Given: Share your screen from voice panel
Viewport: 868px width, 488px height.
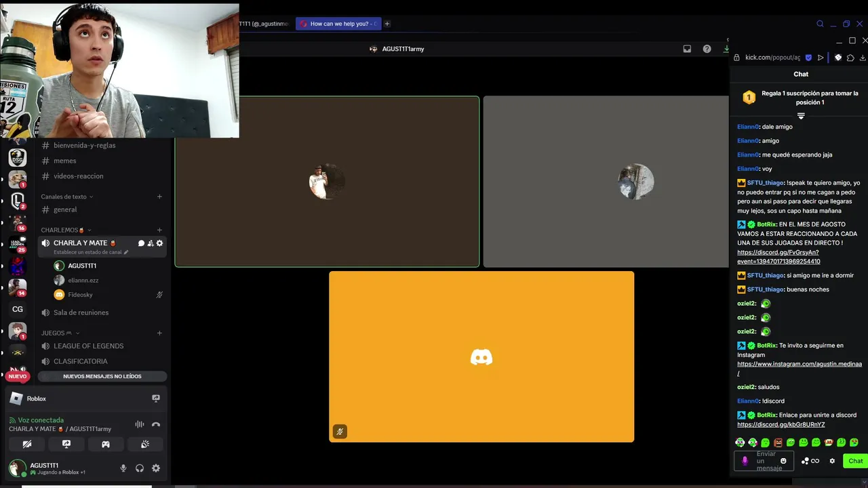Looking at the screenshot, I should (66, 444).
